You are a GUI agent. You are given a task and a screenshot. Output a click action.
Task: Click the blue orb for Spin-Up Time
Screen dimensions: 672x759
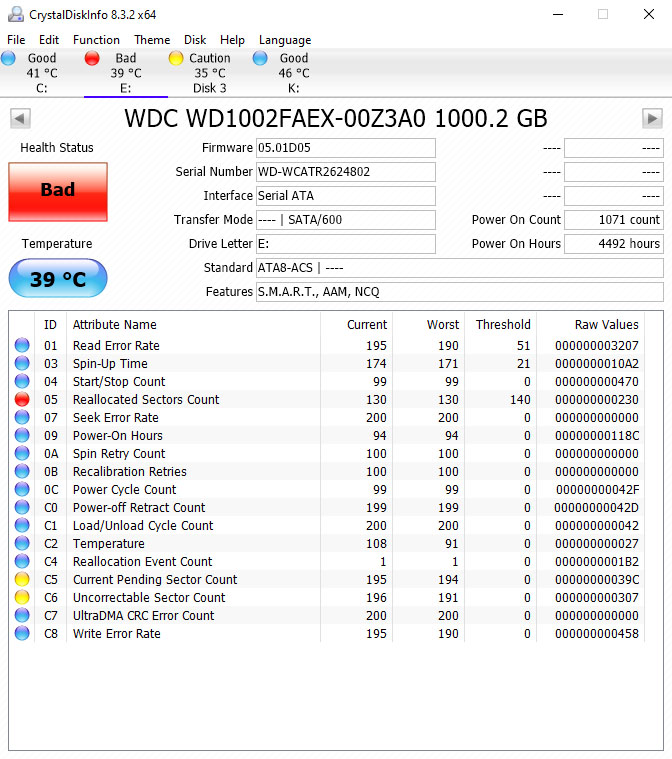pyautogui.click(x=22, y=363)
